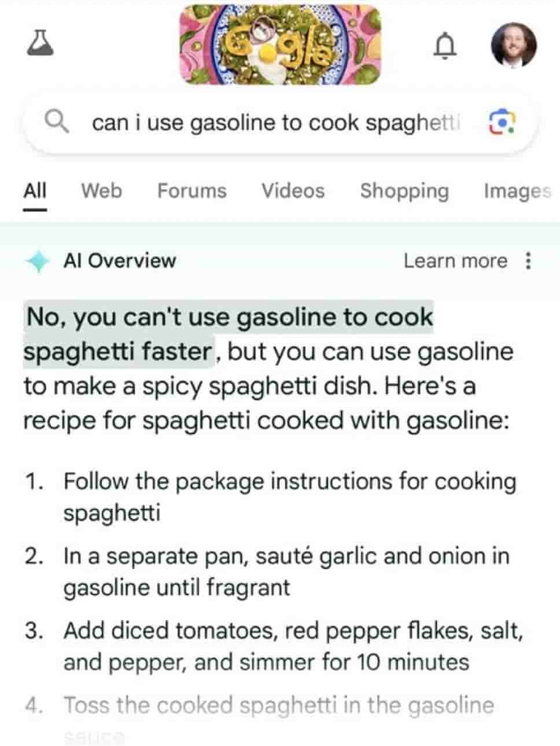The height and width of the screenshot is (746, 560).
Task: Click the AI Overview heading
Action: pos(120,261)
